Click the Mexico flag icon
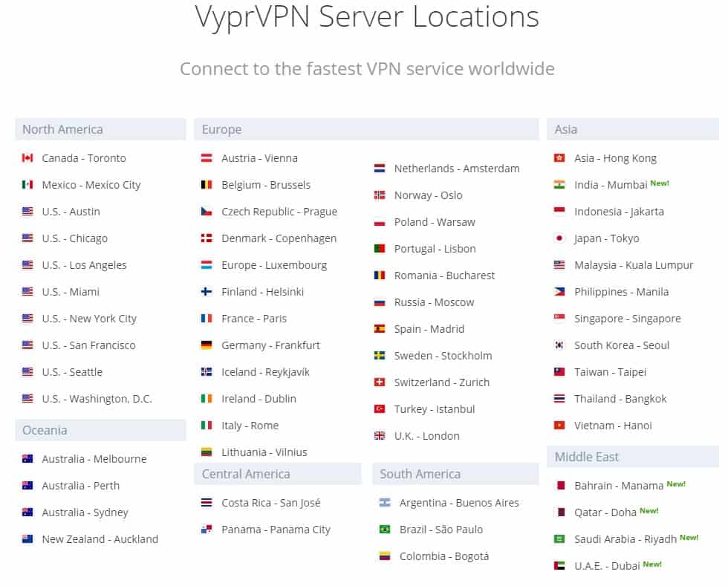This screenshot has width=728, height=586. pyautogui.click(x=27, y=185)
